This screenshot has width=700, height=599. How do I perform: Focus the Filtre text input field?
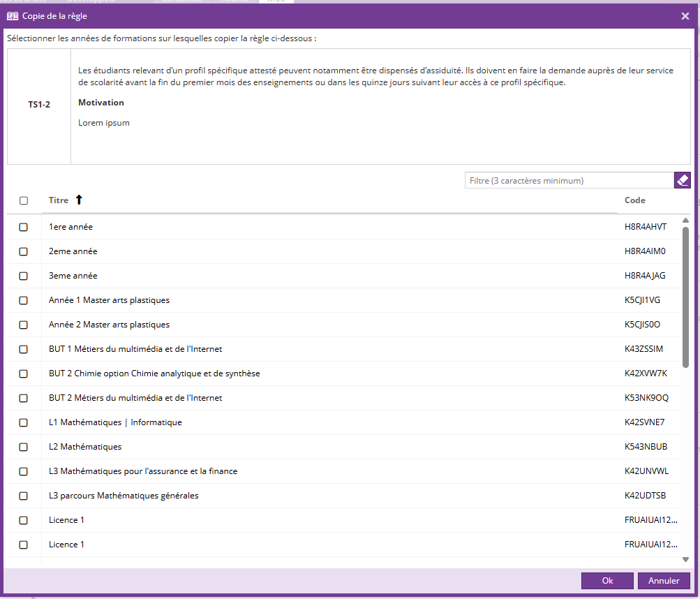click(x=569, y=181)
